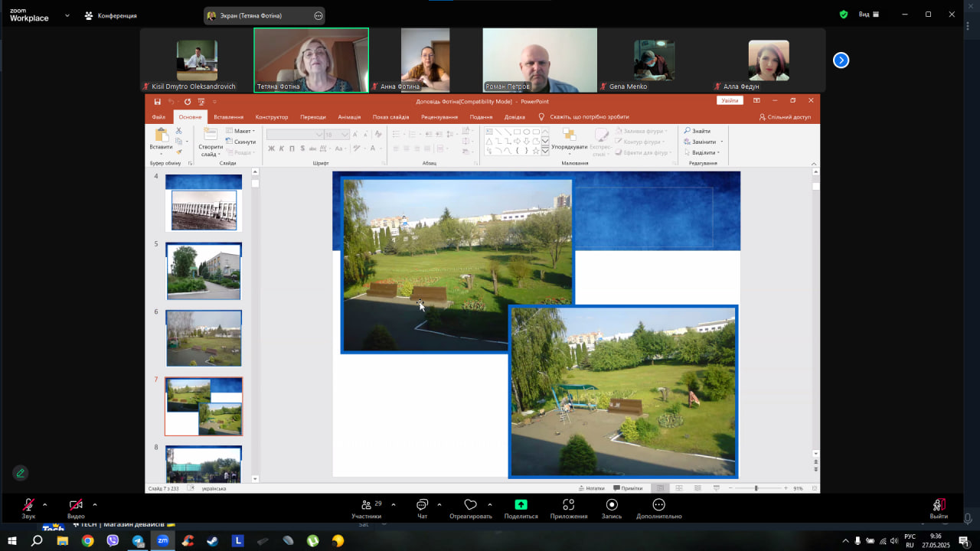Open the Конференция dropdown menu
980x551 pixels.
pyautogui.click(x=110, y=15)
